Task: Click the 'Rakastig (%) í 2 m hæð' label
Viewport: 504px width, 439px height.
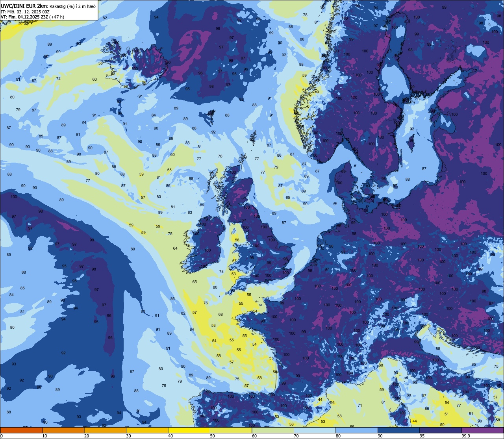Action: 72,6
